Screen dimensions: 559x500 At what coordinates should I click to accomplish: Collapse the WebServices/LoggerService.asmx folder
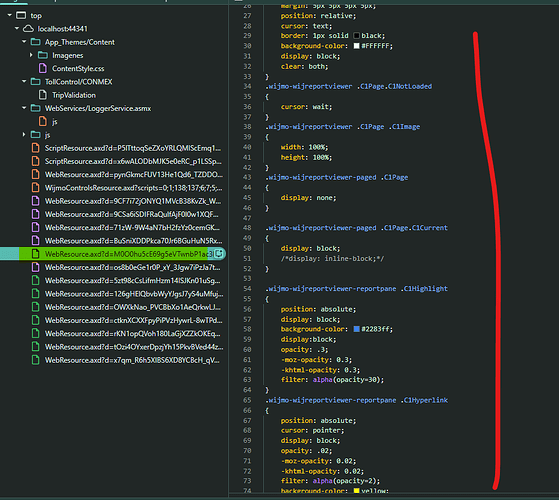coord(24,108)
